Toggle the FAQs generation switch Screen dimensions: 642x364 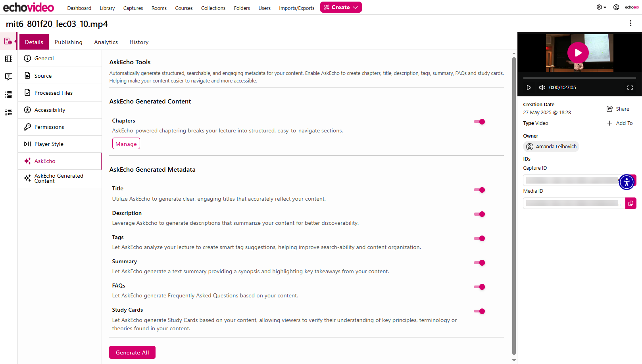point(479,287)
